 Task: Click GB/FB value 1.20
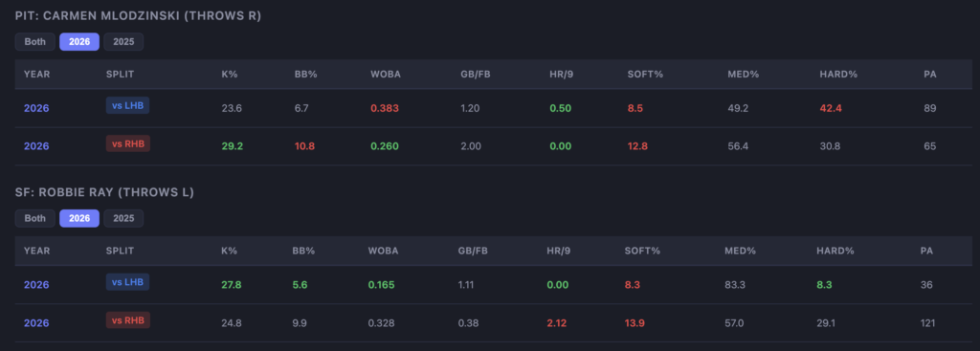click(470, 108)
